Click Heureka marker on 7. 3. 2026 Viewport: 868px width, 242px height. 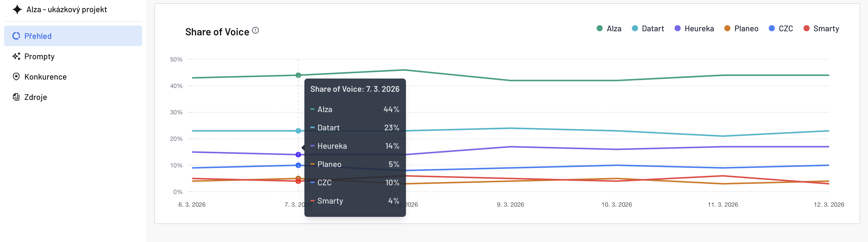[298, 155]
